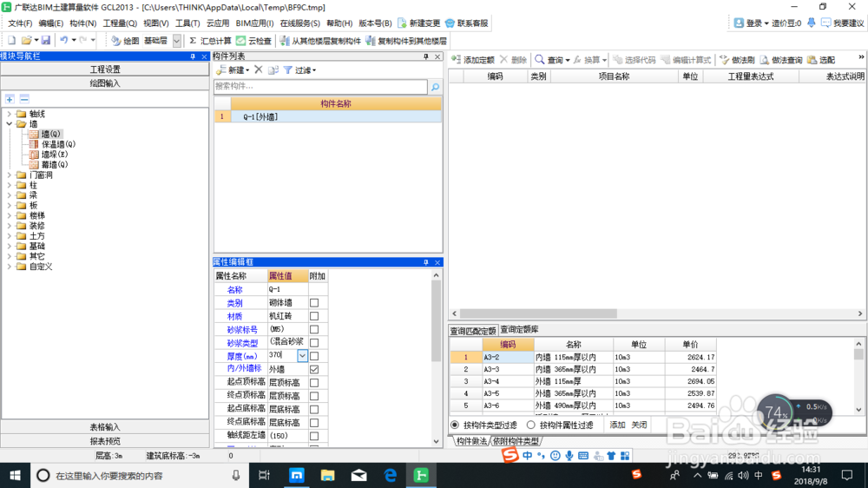
Task: Click the search magnifier in 构件列表
Action: coord(436,87)
